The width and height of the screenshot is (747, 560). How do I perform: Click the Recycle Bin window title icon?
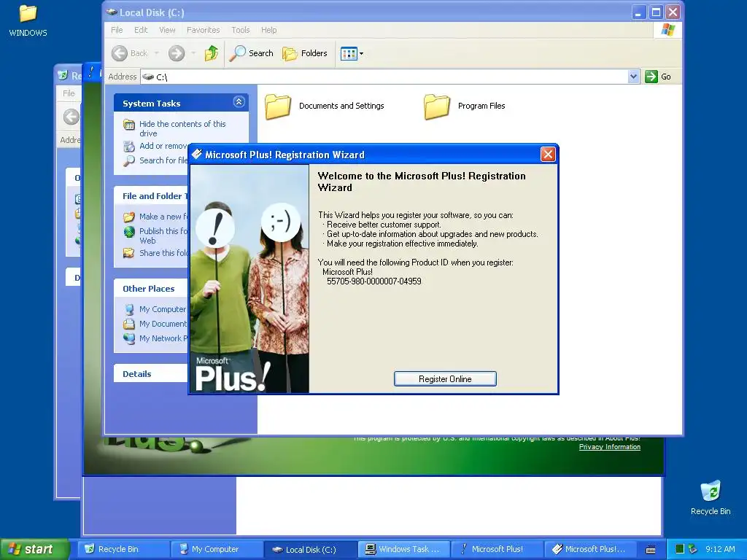pos(63,75)
